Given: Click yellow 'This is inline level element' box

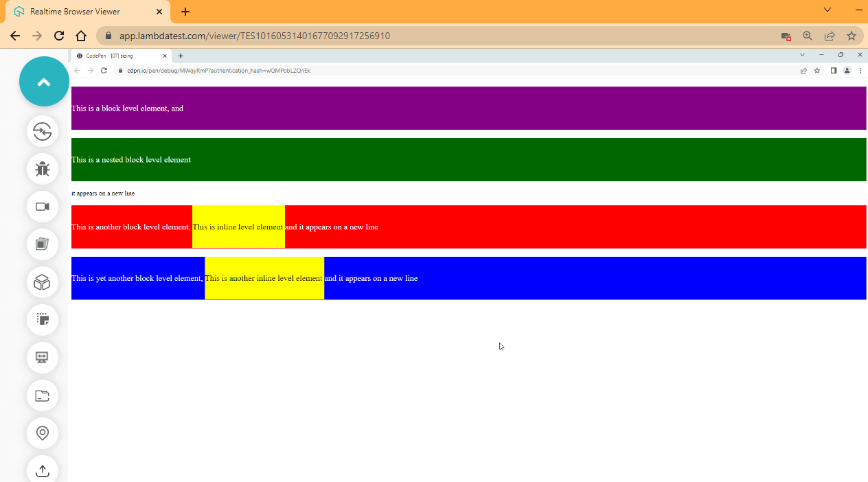Looking at the screenshot, I should click(238, 227).
